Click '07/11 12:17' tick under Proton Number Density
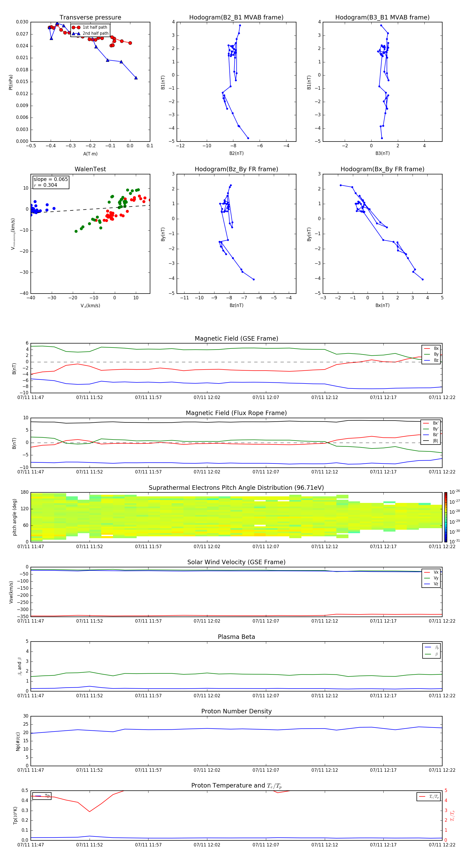The image size is (473, 868). (x=383, y=770)
